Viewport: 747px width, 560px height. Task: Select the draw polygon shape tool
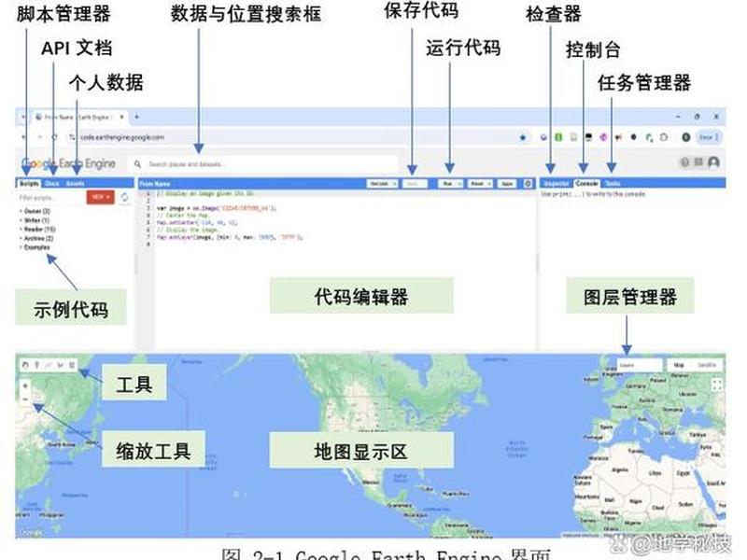tap(60, 365)
